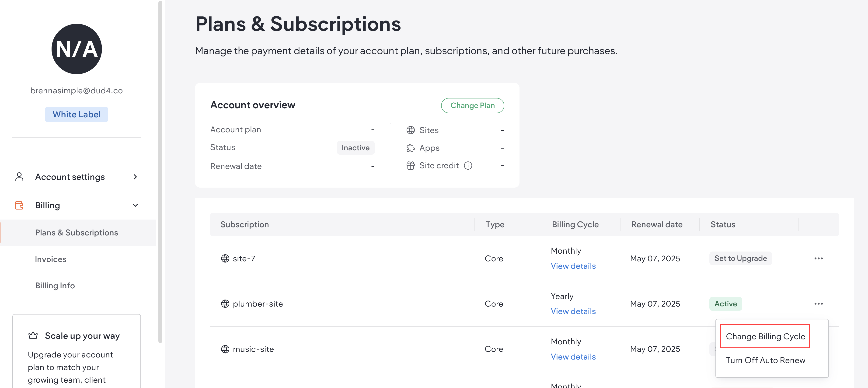The height and width of the screenshot is (388, 868).
Task: Click the Site credit info icon
Action: click(x=468, y=165)
